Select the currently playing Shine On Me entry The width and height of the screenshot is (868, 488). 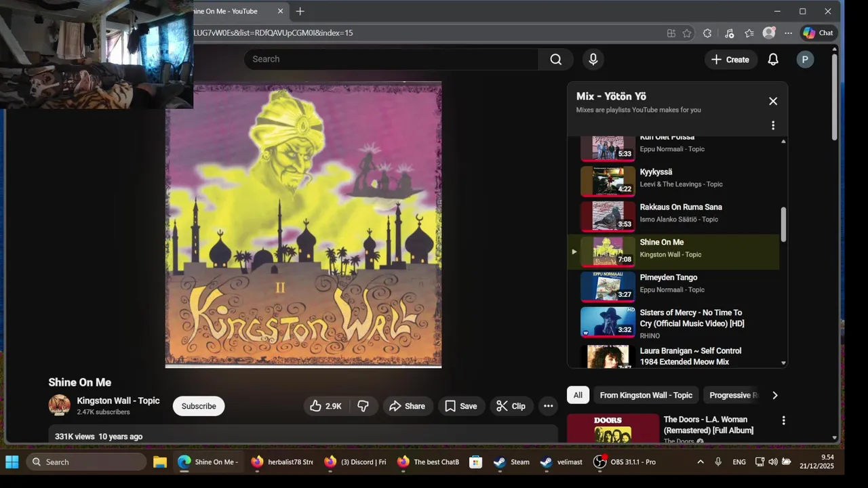pos(673,251)
